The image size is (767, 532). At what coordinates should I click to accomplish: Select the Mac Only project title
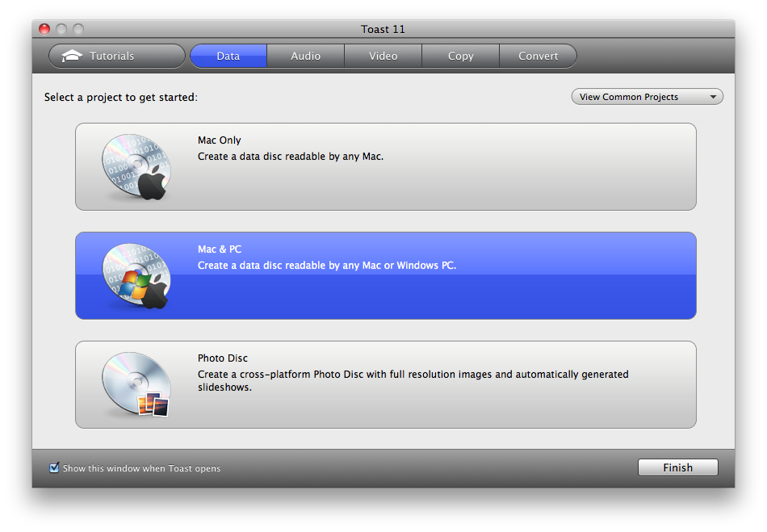219,140
